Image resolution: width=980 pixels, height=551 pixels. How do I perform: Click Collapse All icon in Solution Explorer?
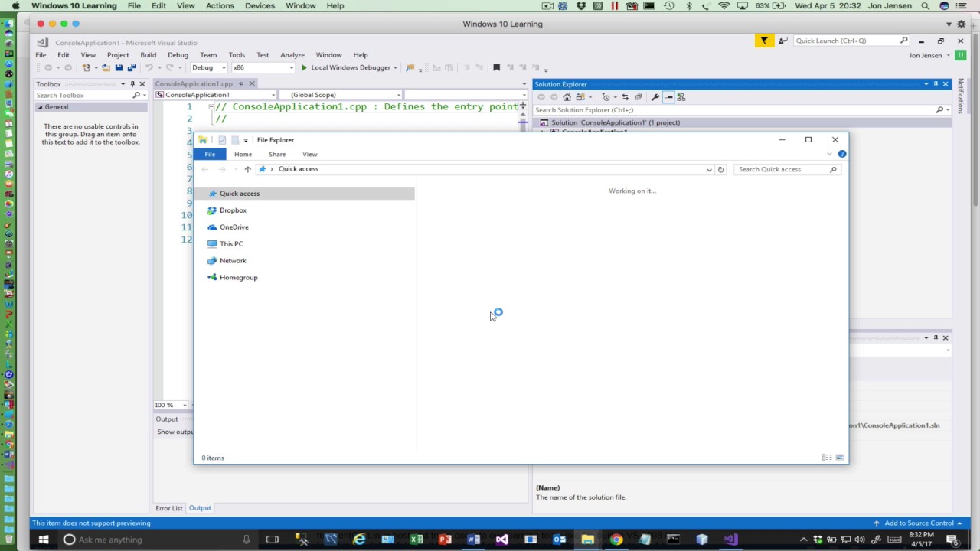638,97
